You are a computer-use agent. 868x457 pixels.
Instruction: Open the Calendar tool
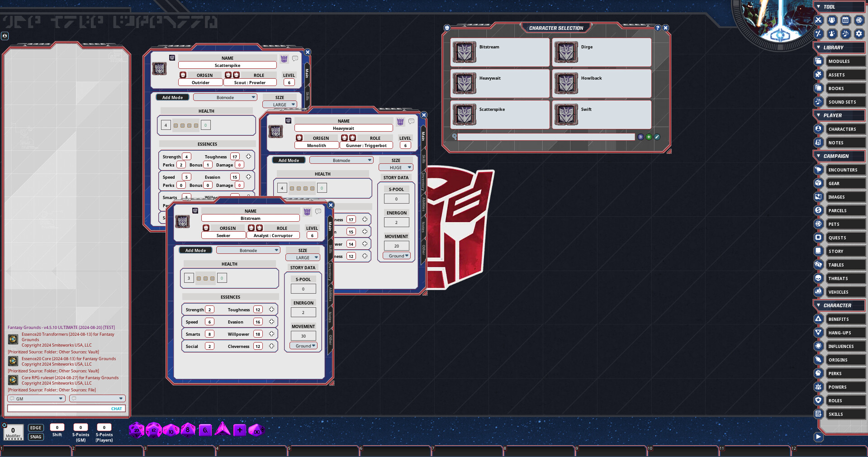point(846,20)
